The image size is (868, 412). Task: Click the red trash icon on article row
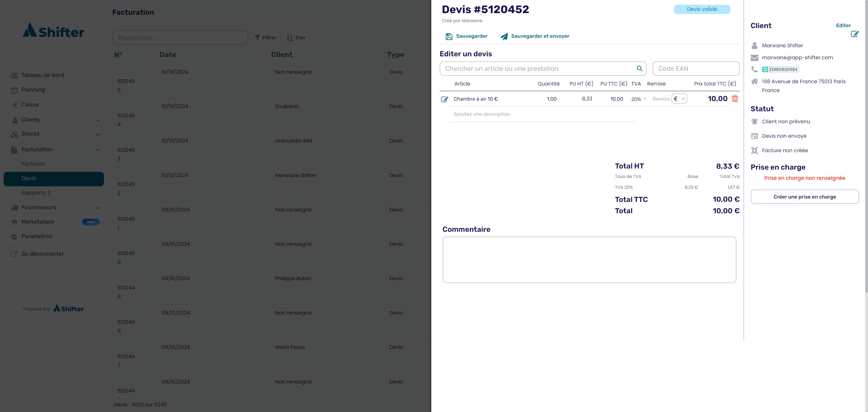tap(735, 98)
